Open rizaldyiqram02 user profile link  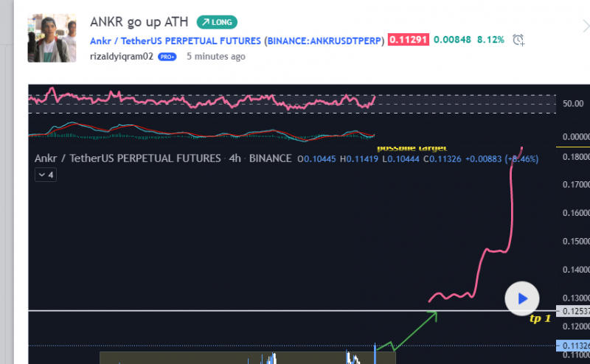point(122,56)
